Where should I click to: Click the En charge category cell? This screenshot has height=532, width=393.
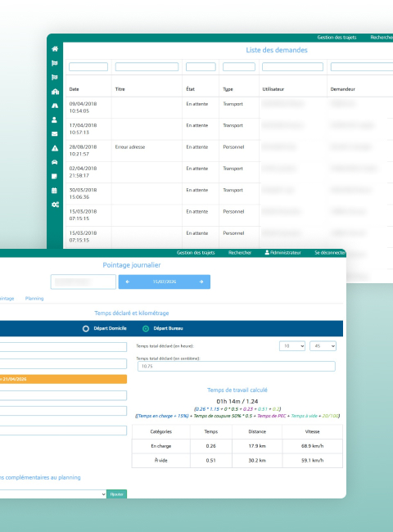(160, 446)
